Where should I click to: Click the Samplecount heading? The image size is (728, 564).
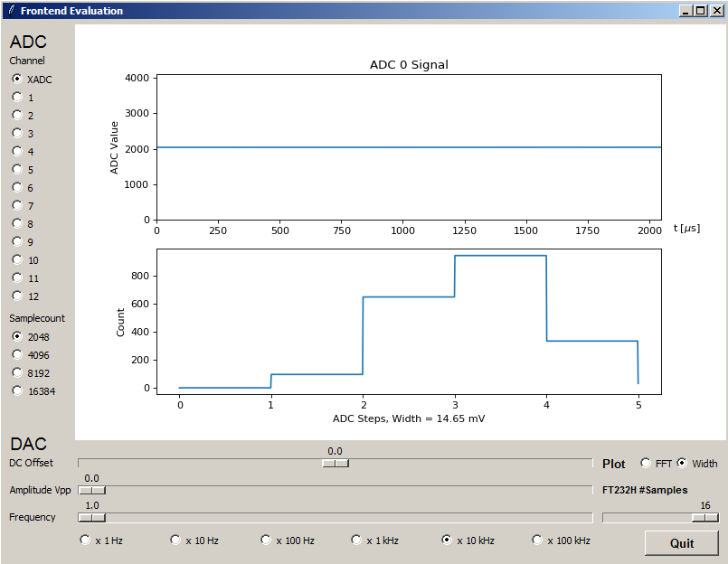click(x=37, y=318)
